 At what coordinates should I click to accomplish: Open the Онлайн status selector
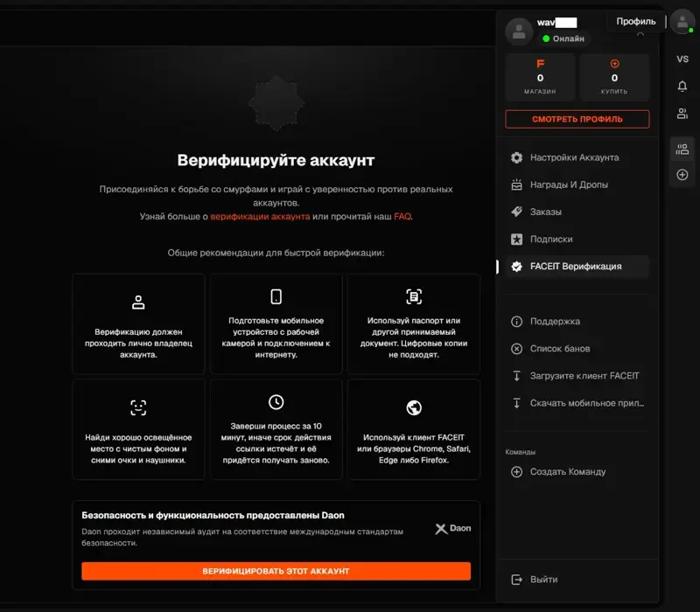563,38
